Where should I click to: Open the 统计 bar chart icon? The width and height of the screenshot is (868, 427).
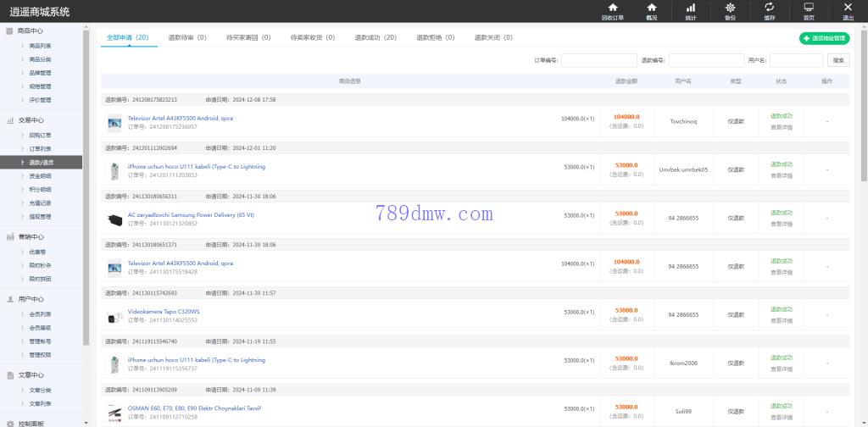[690, 8]
